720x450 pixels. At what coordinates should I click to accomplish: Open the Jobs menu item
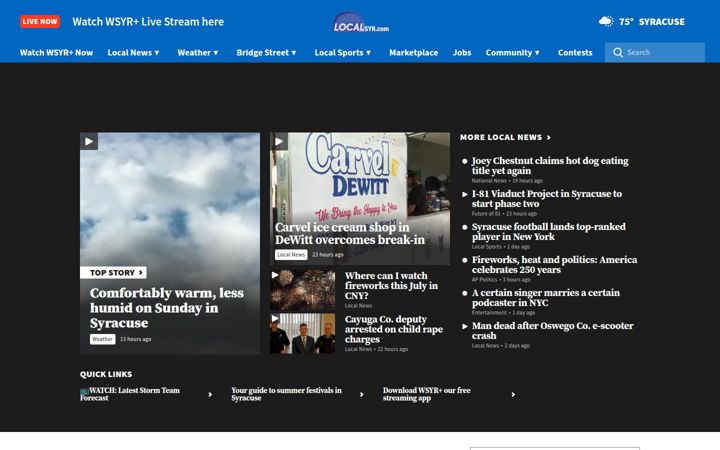(461, 52)
